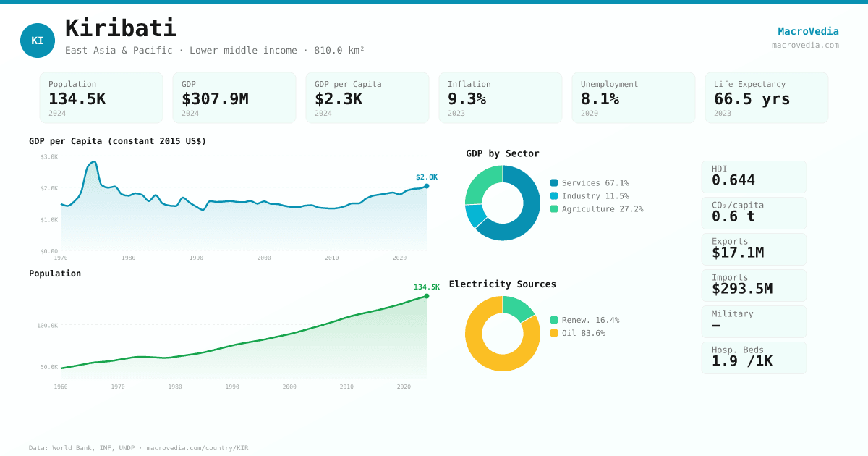
Task: Click the KI country badge icon
Action: pos(38,41)
